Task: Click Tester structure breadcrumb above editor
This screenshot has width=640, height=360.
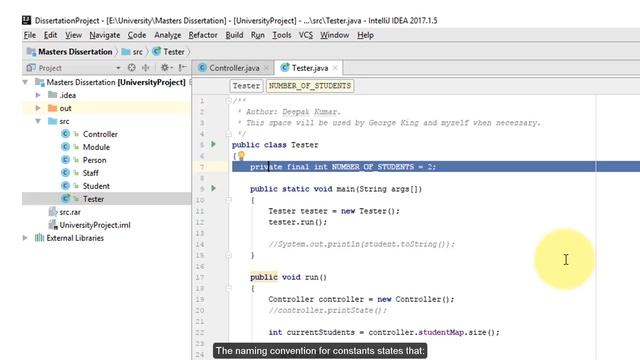Action: (x=246, y=86)
